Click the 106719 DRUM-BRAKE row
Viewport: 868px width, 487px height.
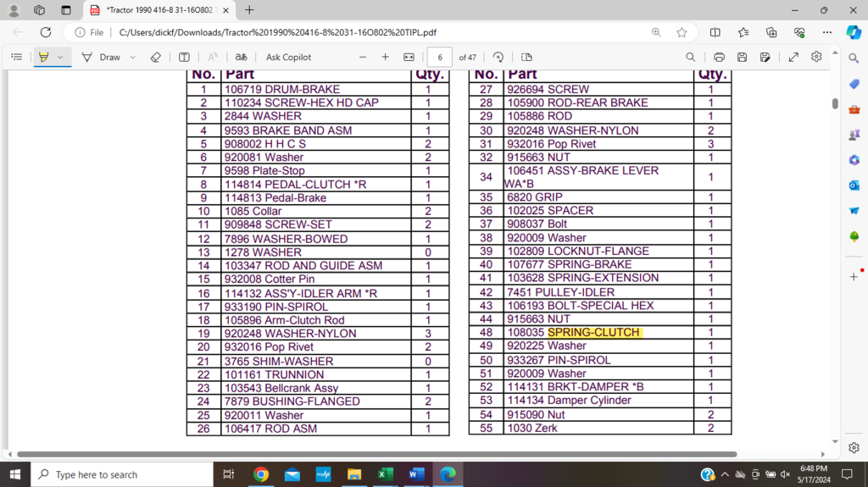click(318, 89)
